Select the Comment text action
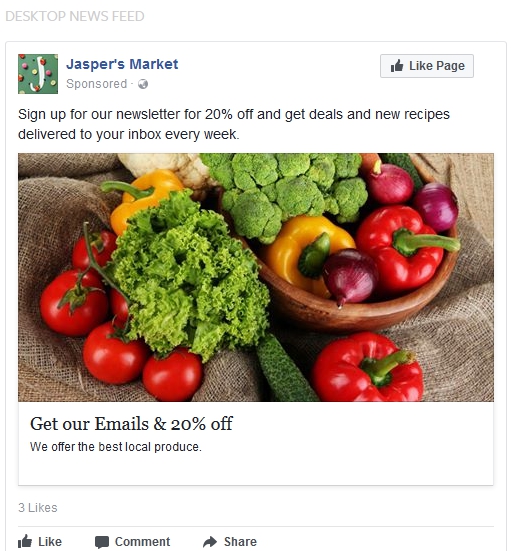The image size is (514, 551). tap(142, 542)
